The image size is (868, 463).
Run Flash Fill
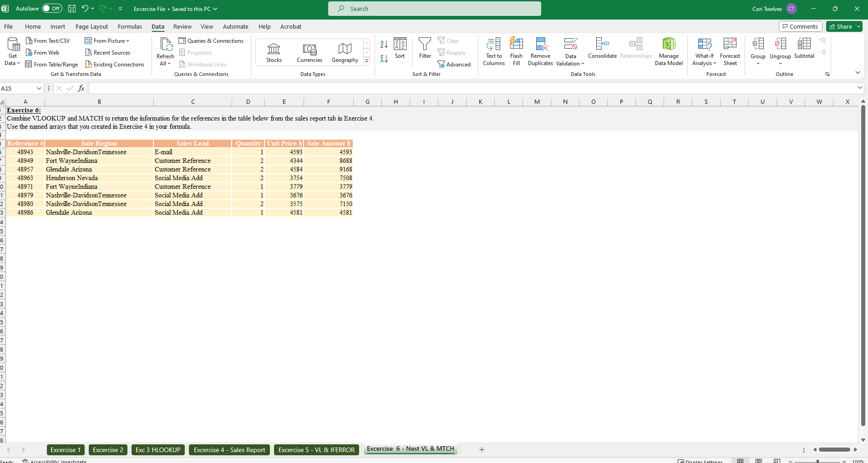tap(516, 51)
